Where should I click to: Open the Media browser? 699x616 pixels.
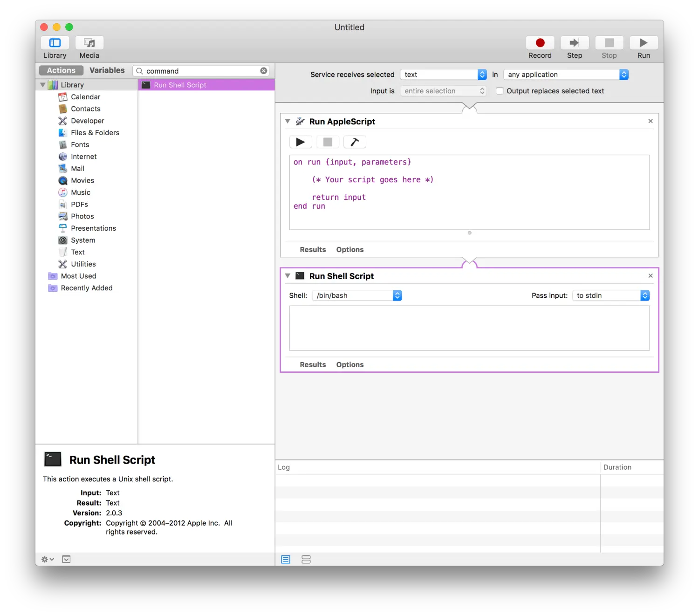pos(89,43)
